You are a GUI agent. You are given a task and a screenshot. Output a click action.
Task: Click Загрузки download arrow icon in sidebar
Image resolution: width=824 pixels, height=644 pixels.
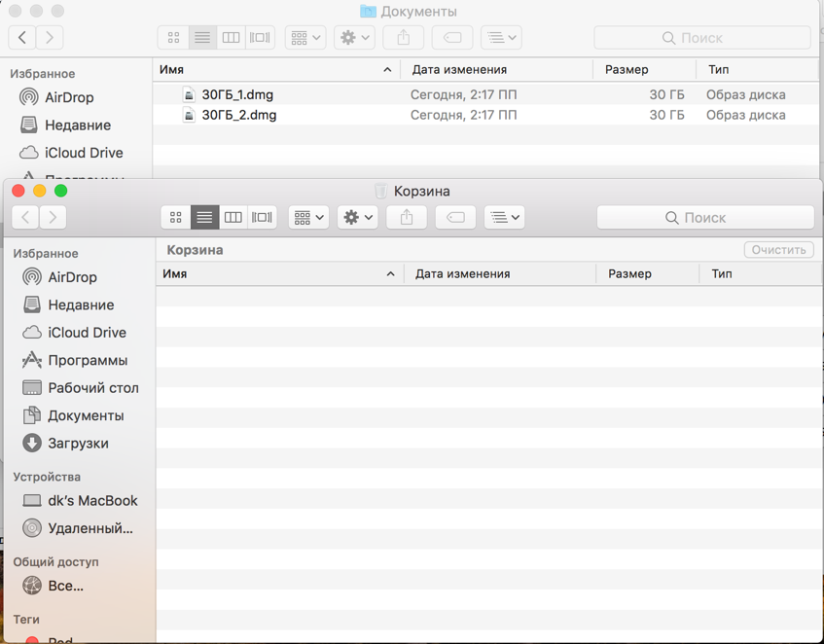coord(31,444)
